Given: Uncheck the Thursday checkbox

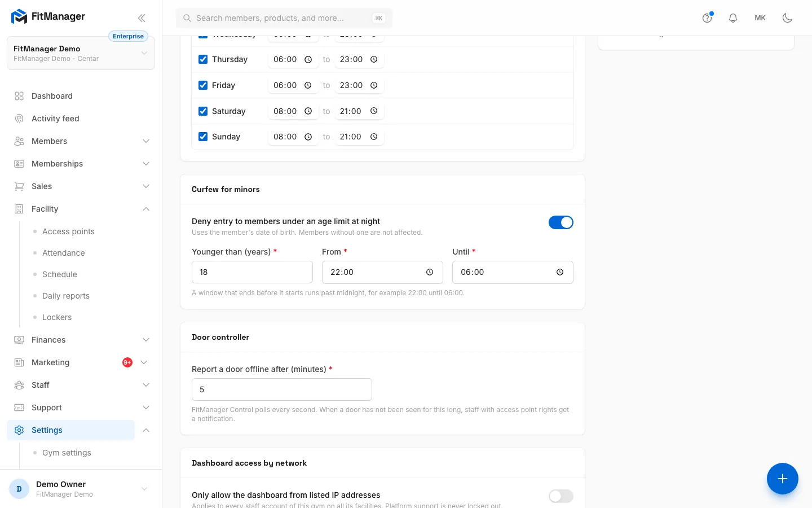Looking at the screenshot, I should (203, 59).
